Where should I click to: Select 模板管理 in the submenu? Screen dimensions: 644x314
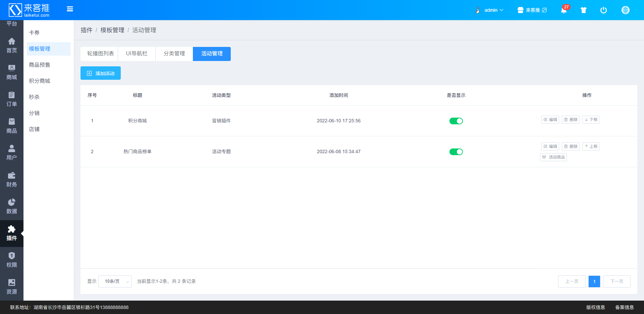[49, 49]
